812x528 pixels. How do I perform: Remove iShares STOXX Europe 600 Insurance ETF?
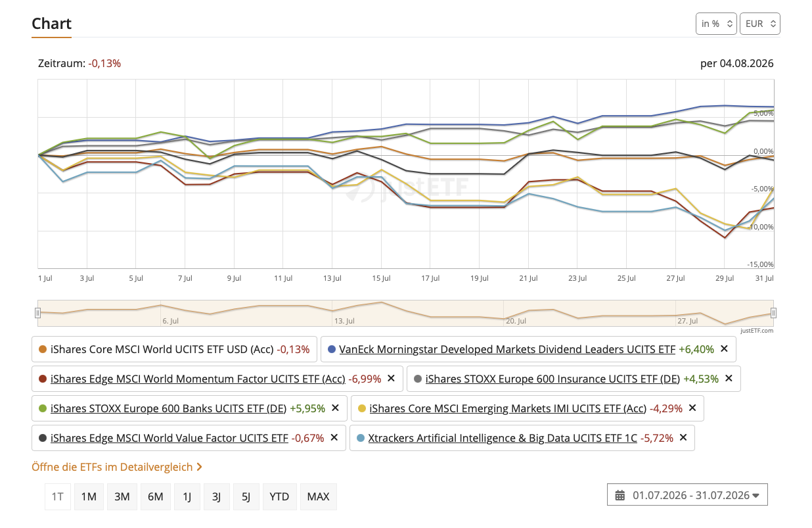click(x=729, y=379)
